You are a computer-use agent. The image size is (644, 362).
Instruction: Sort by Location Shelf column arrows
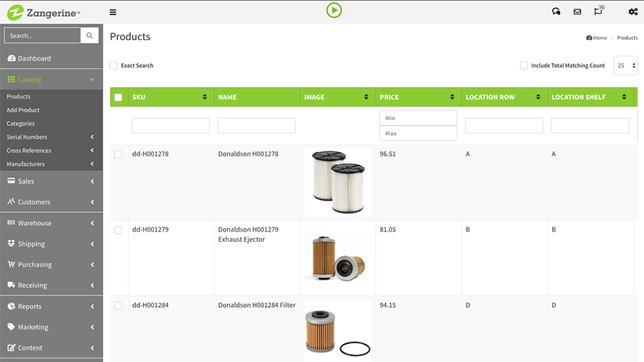[624, 97]
